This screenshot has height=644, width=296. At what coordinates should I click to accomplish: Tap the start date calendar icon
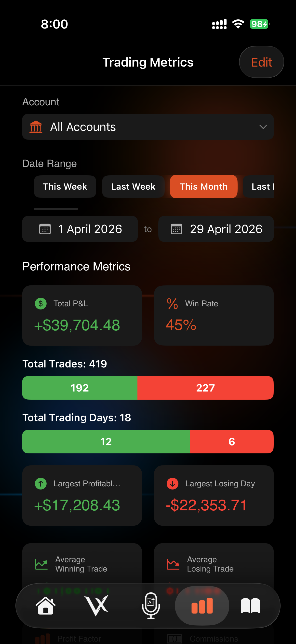coord(45,229)
